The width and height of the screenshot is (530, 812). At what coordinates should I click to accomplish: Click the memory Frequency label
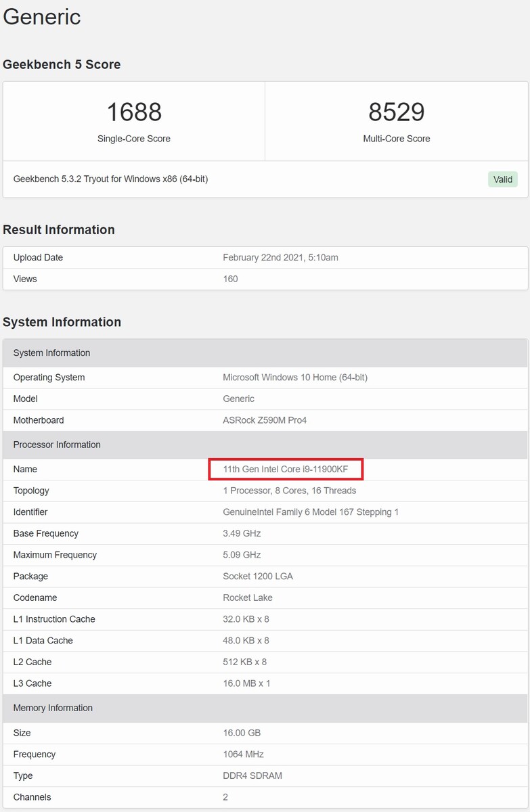tap(34, 754)
